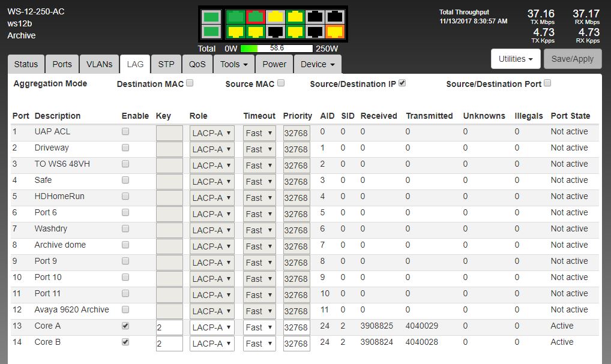Disable LAG on the Core A port
611x364 pixels.
click(x=125, y=326)
